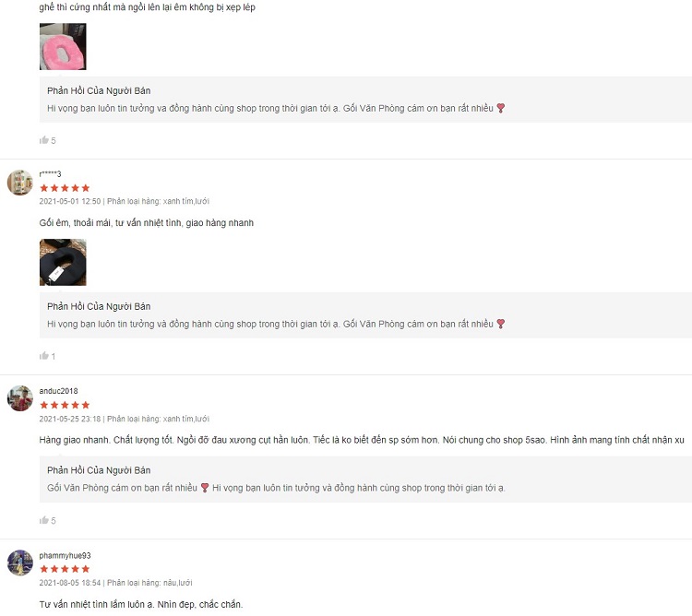692x616 pixels.
Task: Open username phammyhue93 link
Action: (65, 555)
